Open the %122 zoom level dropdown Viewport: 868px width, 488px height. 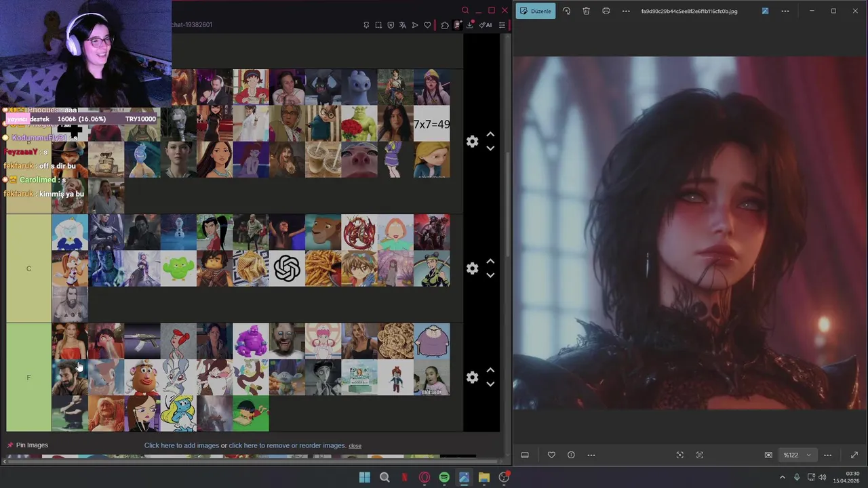point(797,455)
